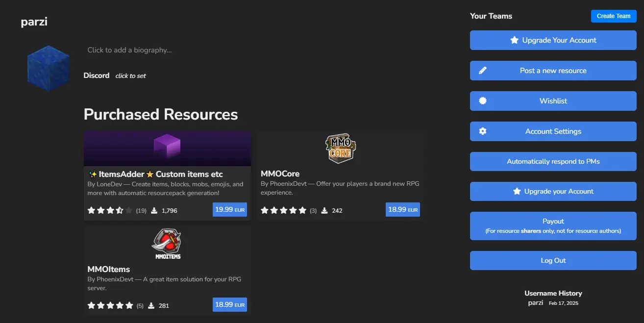Click the Your Teams heading
644x323 pixels.
coord(491,16)
